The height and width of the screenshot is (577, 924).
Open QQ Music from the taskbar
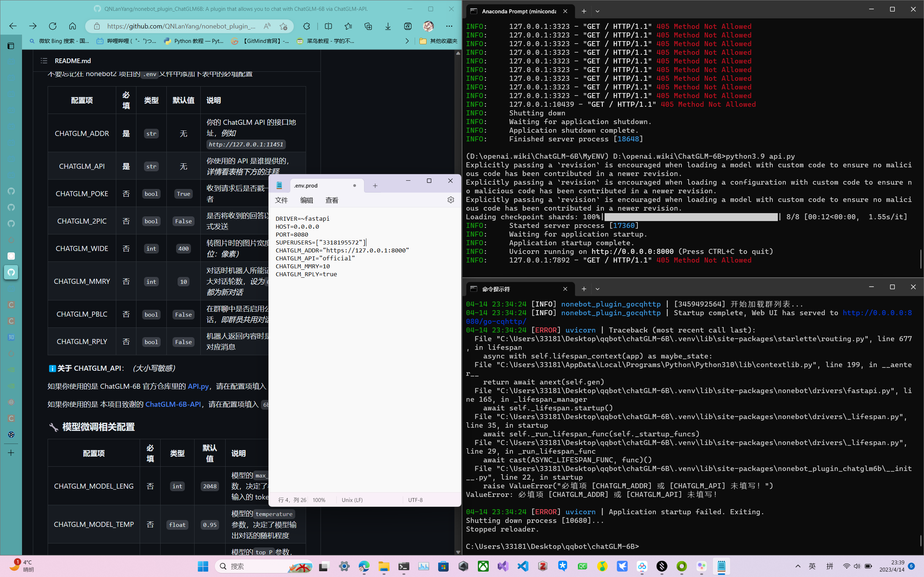click(x=602, y=566)
